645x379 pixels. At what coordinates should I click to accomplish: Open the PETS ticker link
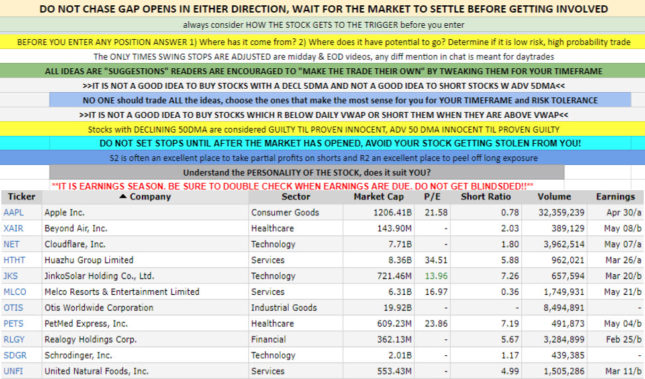tap(14, 323)
